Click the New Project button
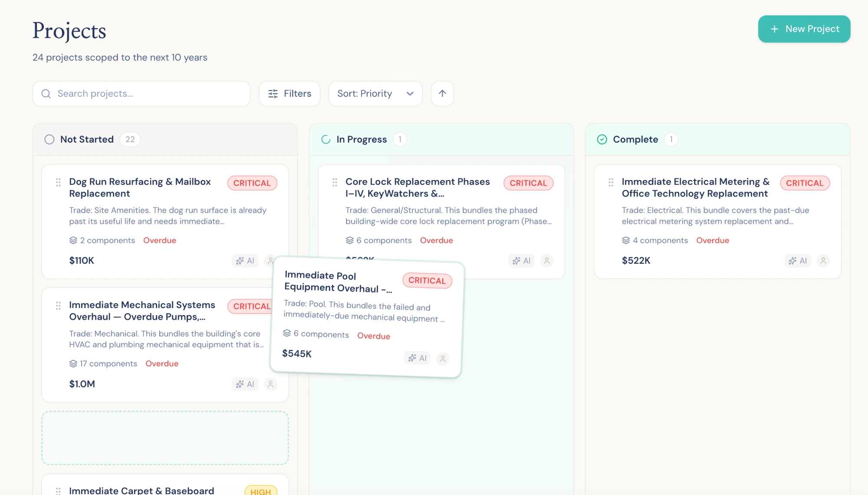Viewport: 868px width, 495px height. coord(804,29)
